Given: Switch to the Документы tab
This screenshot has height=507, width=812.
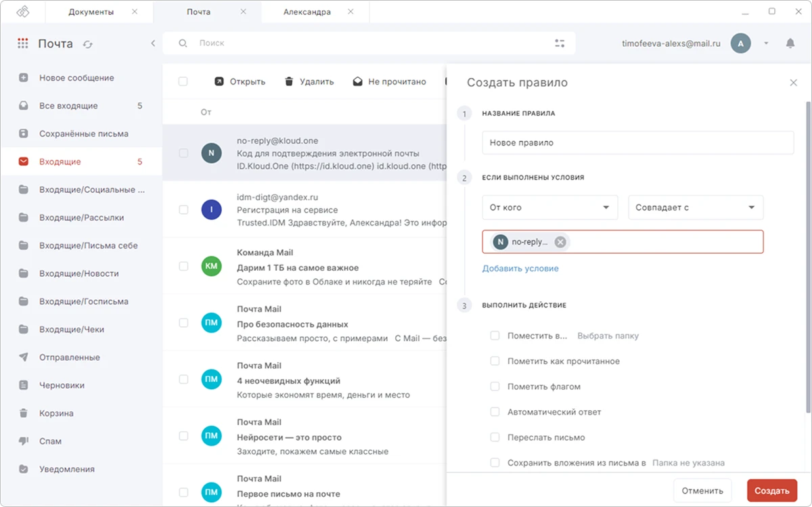Looking at the screenshot, I should [x=91, y=12].
